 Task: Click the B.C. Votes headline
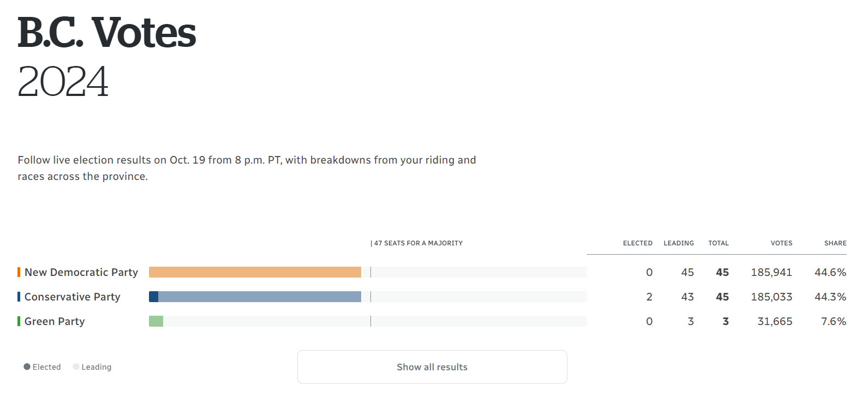click(x=107, y=33)
